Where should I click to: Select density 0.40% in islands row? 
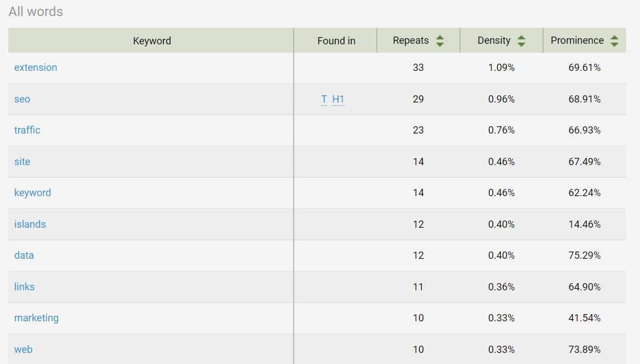click(x=501, y=224)
